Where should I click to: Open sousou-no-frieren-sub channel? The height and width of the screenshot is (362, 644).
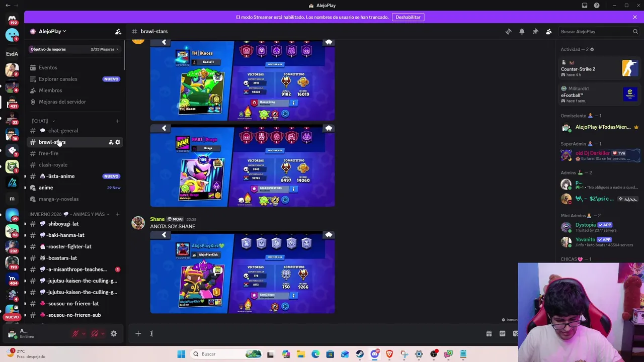tap(74, 315)
